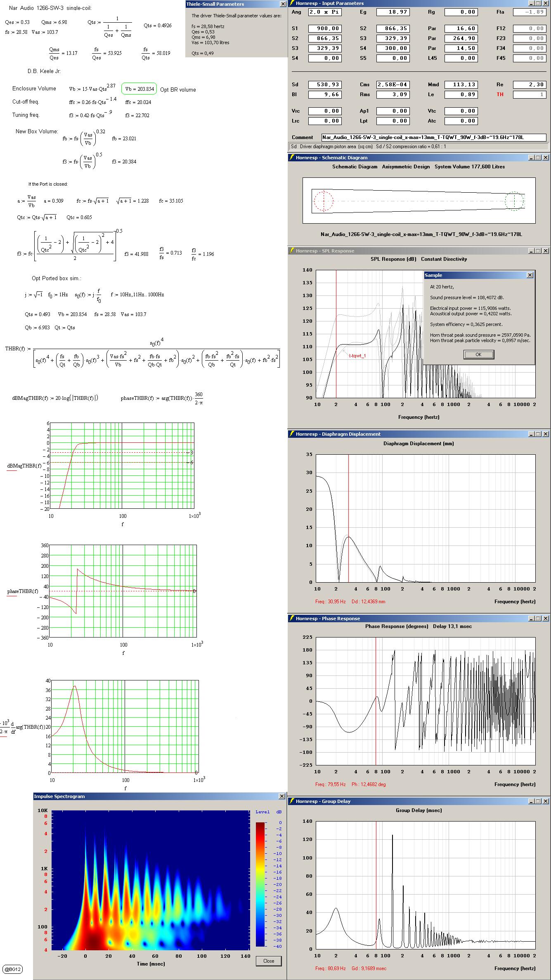Click the Par field showing 16,60

click(461, 28)
